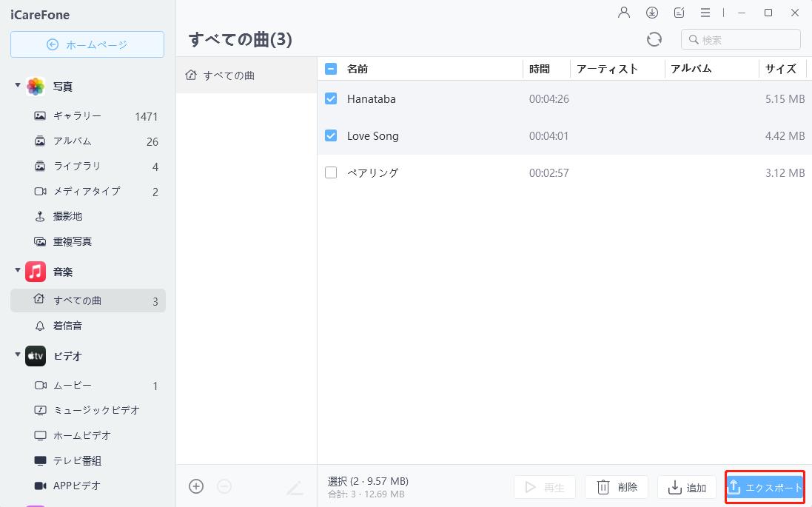Image resolution: width=812 pixels, height=507 pixels.
Task: Sort by 名前 column header
Action: click(x=358, y=69)
